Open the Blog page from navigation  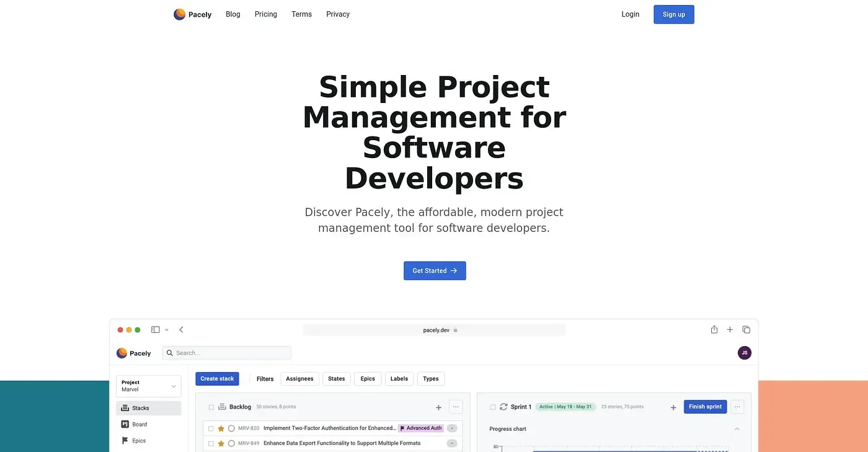point(233,14)
